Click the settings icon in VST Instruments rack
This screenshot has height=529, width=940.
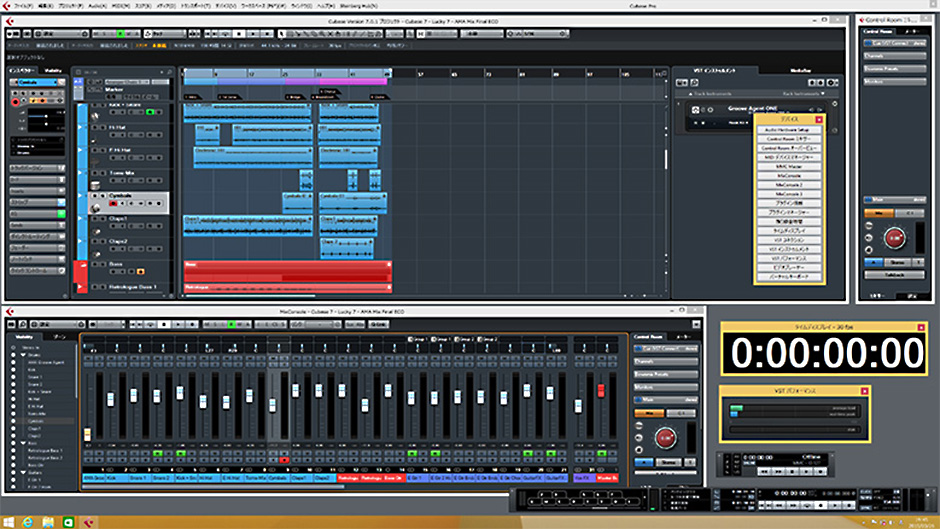[831, 83]
